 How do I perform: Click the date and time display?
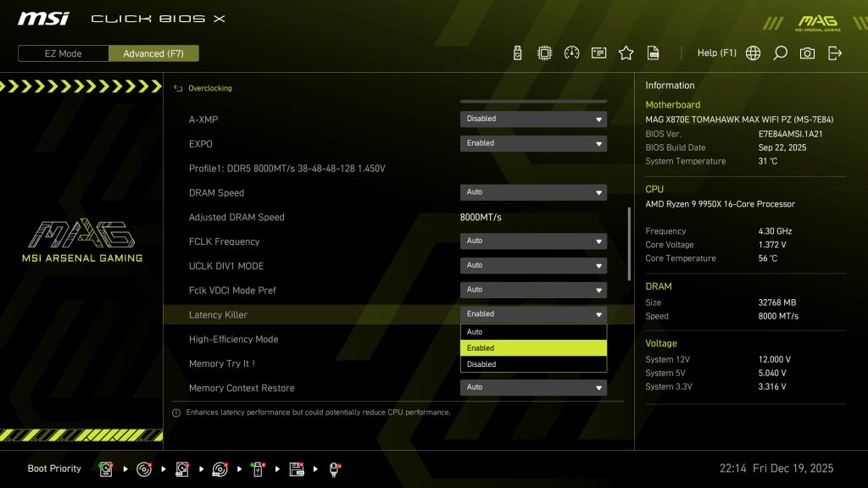tap(776, 469)
